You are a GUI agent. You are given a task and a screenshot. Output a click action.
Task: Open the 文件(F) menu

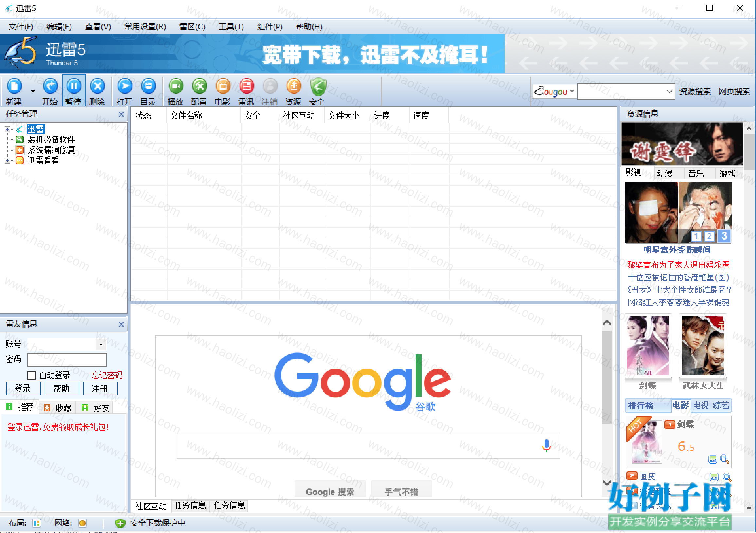21,27
